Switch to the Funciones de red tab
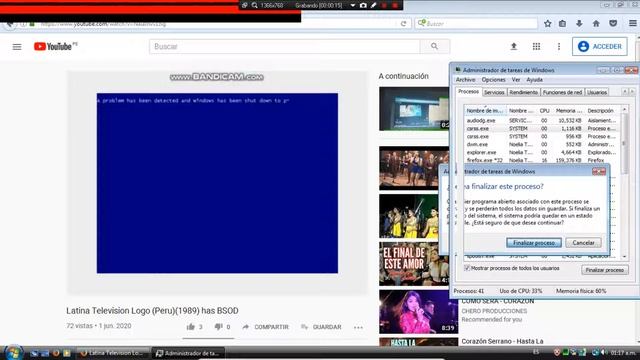Image resolution: width=640 pixels, height=360 pixels. [562, 92]
